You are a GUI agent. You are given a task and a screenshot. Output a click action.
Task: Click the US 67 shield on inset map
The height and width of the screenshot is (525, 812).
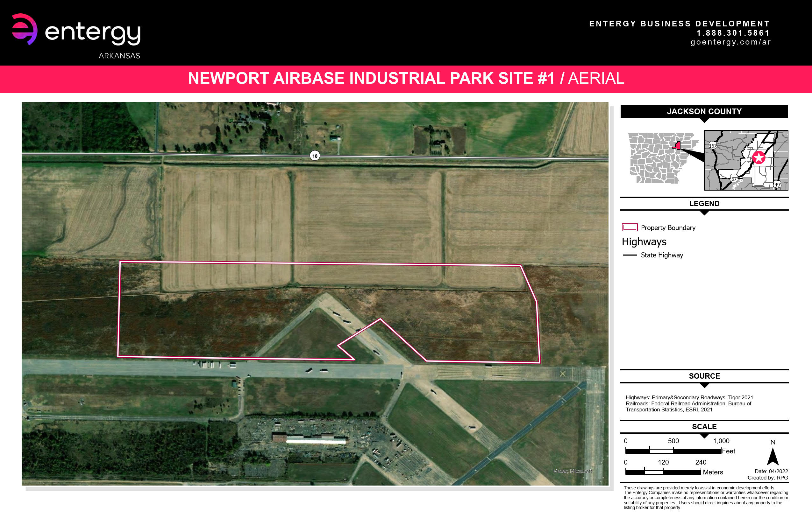(x=734, y=178)
